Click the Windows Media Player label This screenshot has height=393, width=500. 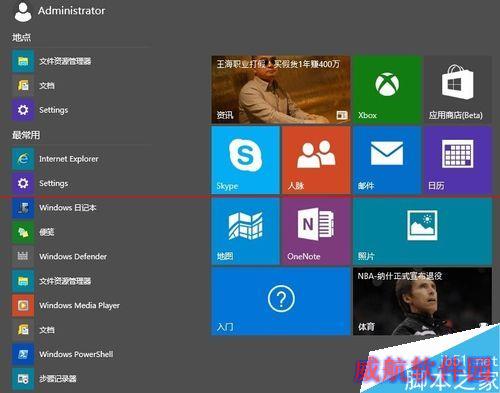point(79,305)
